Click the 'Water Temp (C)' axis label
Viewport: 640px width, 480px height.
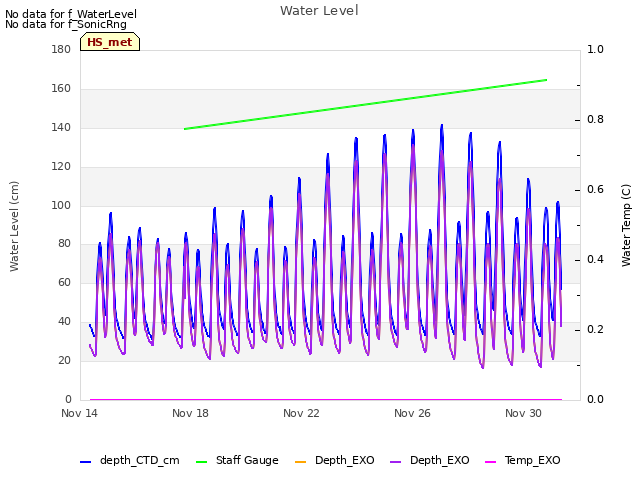[x=626, y=225]
